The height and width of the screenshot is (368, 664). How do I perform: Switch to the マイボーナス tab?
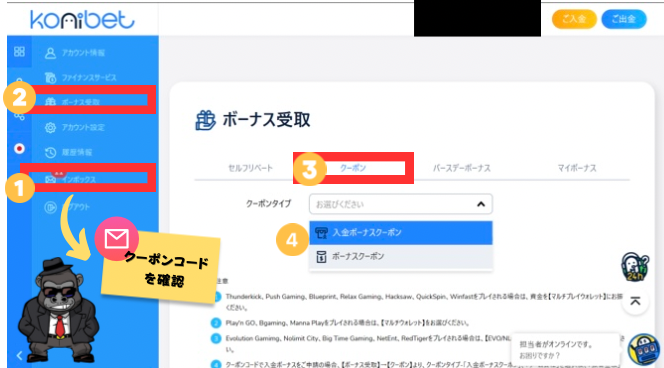tap(577, 168)
